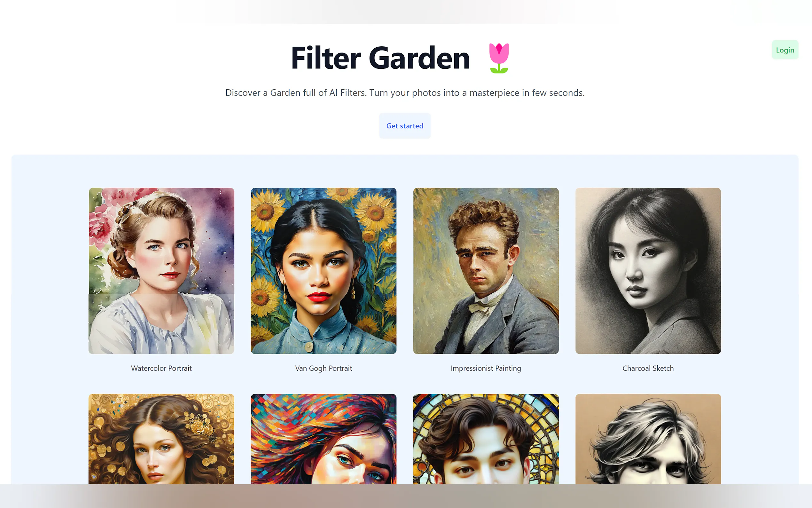Screen dimensions: 812x508
Task: Click the blurred top header bar
Action: click(406, 12)
